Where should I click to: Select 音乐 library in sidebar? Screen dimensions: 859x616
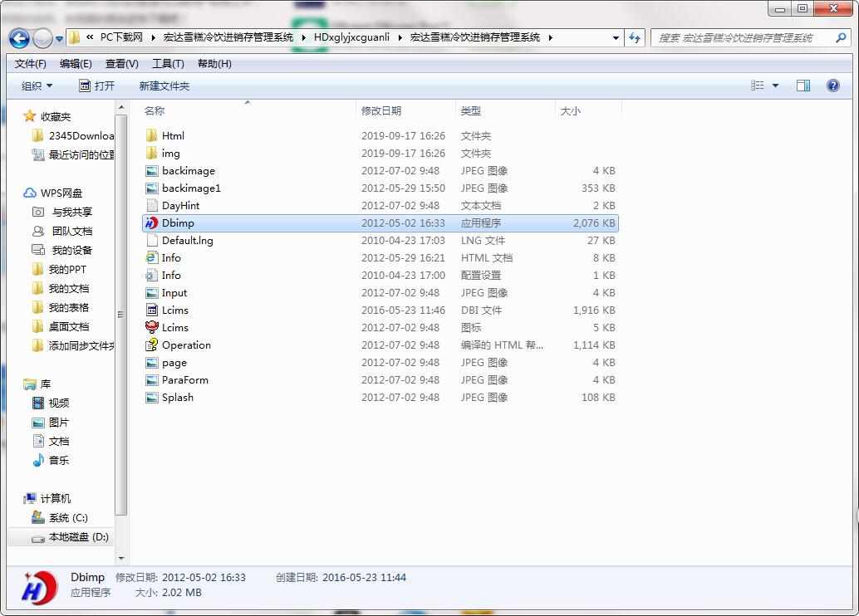51,461
